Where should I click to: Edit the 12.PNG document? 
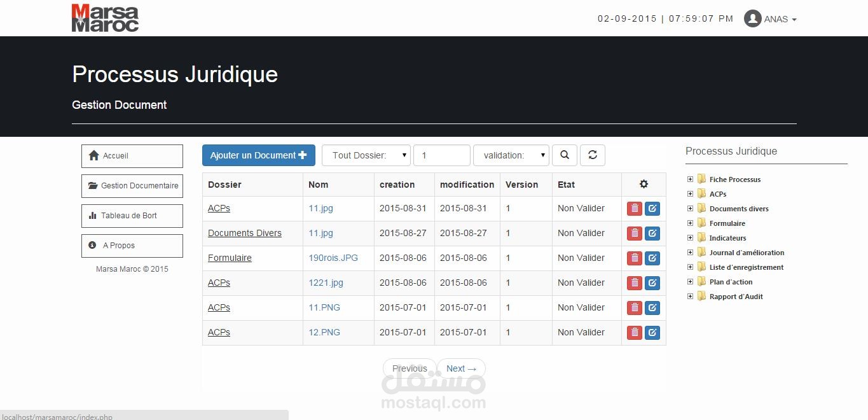click(652, 333)
